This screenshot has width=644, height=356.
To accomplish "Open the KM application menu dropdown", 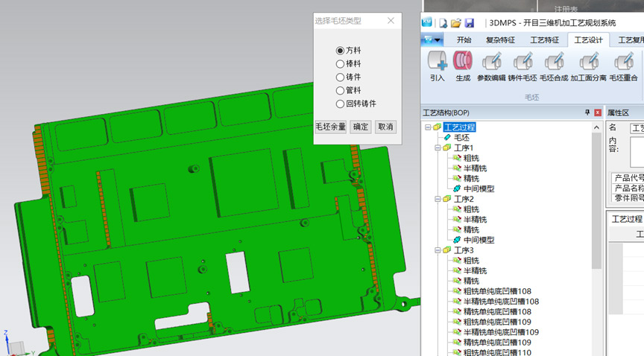I will (x=432, y=40).
